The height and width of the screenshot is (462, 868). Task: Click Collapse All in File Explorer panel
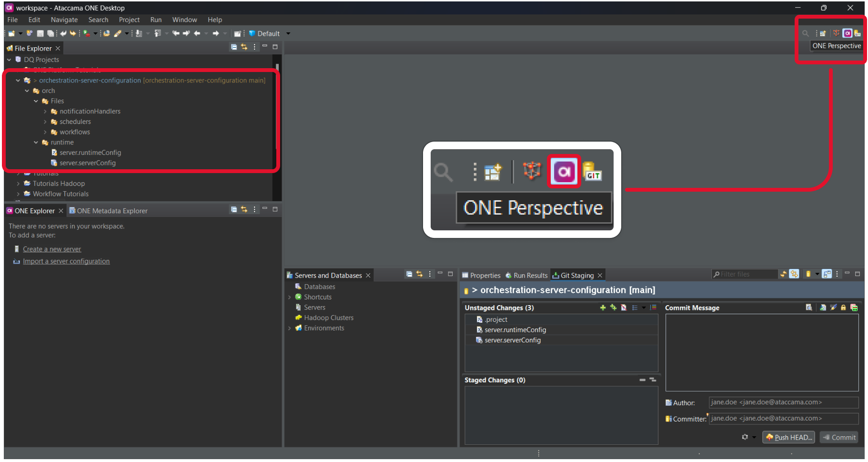[234, 47]
